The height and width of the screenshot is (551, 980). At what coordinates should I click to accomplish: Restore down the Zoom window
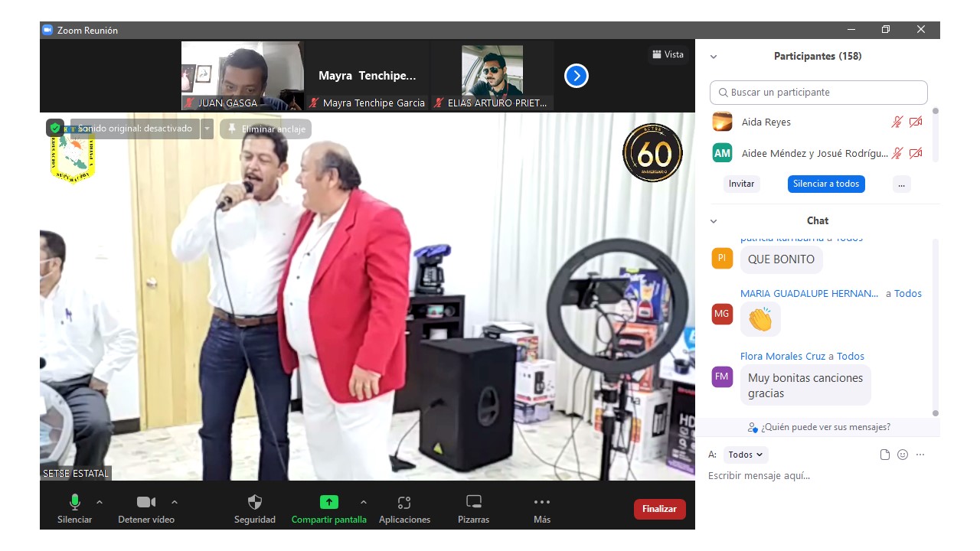[x=886, y=30]
